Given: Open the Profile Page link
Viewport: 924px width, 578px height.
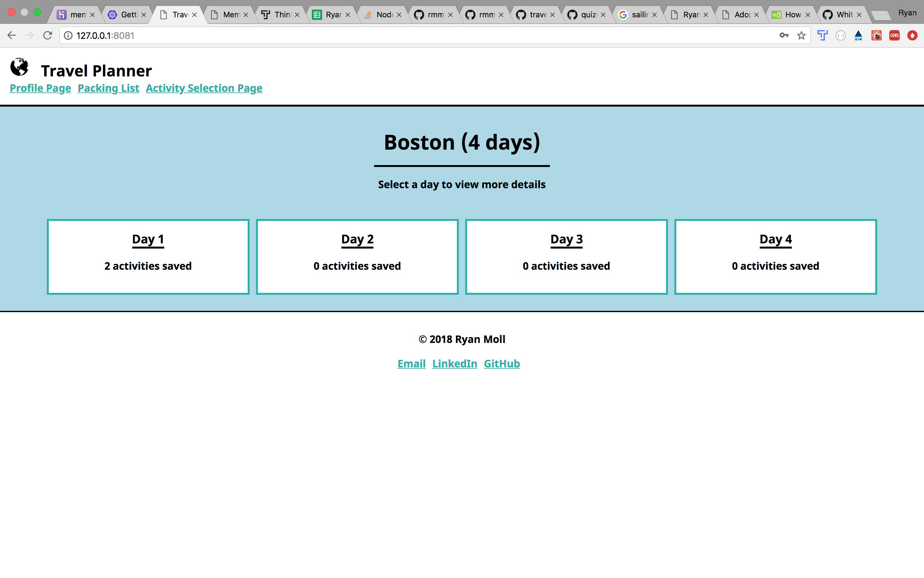Looking at the screenshot, I should [x=40, y=88].
